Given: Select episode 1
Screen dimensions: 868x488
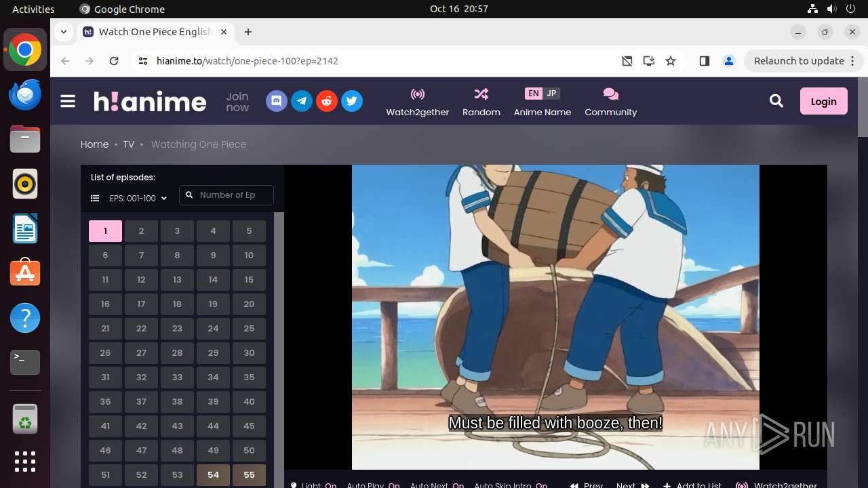Looking at the screenshot, I should pos(105,231).
